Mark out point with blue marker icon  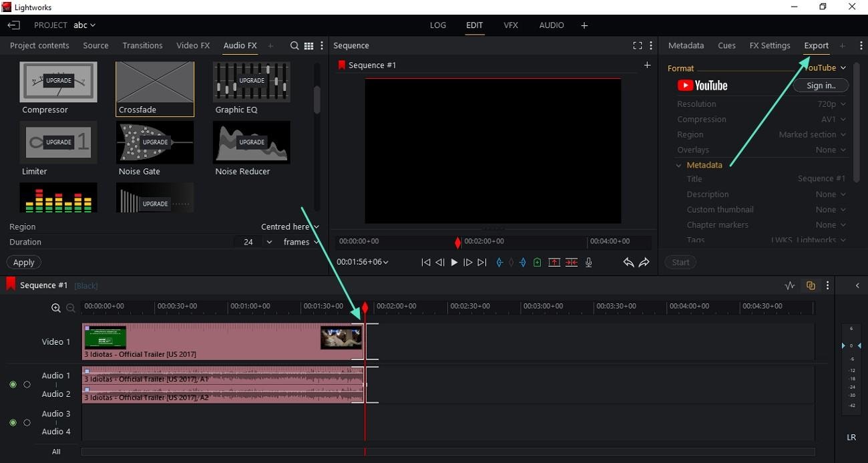point(523,263)
